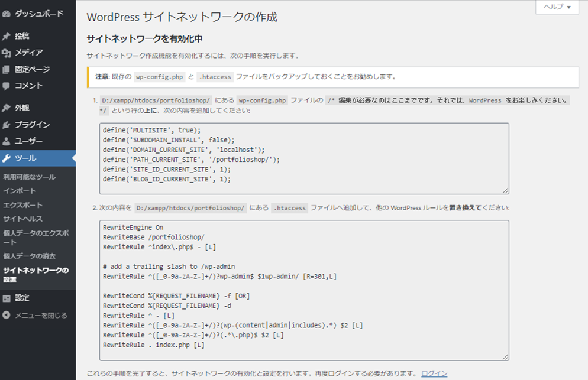
Task: Click the line with DOMAIN_CURRENT_SITE localhost
Action: click(183, 150)
